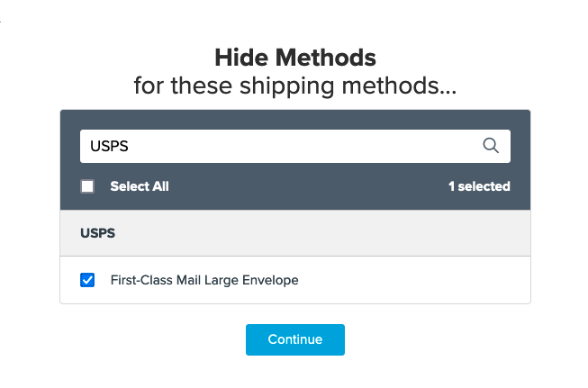The height and width of the screenshot is (388, 588).
Task: Click the Select All label text
Action: (140, 186)
